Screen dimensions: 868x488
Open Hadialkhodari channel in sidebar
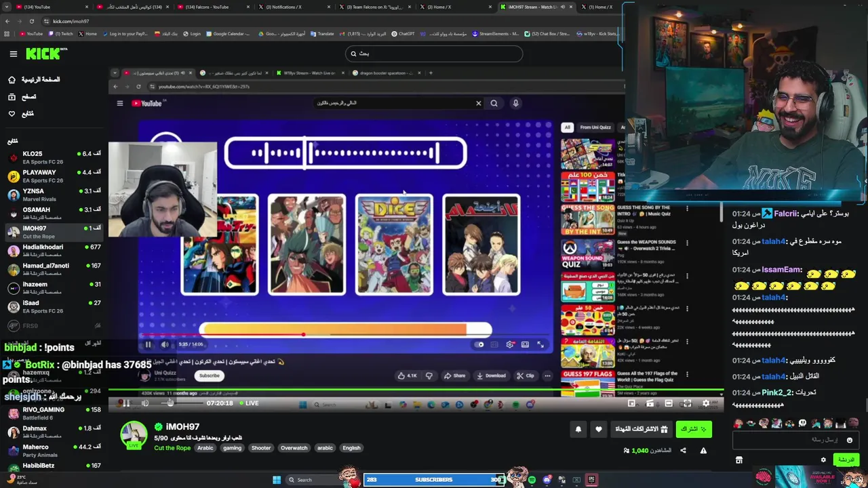[54, 251]
